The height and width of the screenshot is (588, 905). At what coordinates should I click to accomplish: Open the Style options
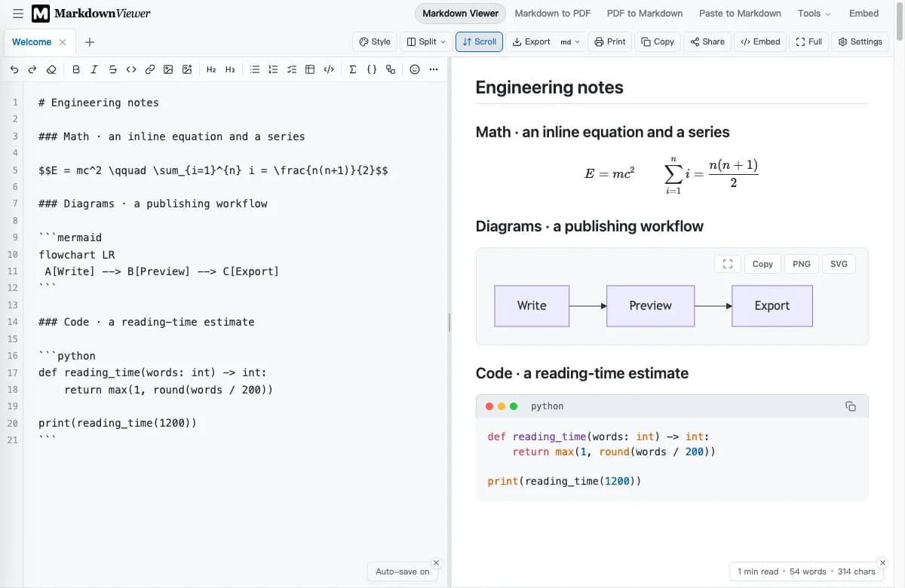tap(375, 41)
